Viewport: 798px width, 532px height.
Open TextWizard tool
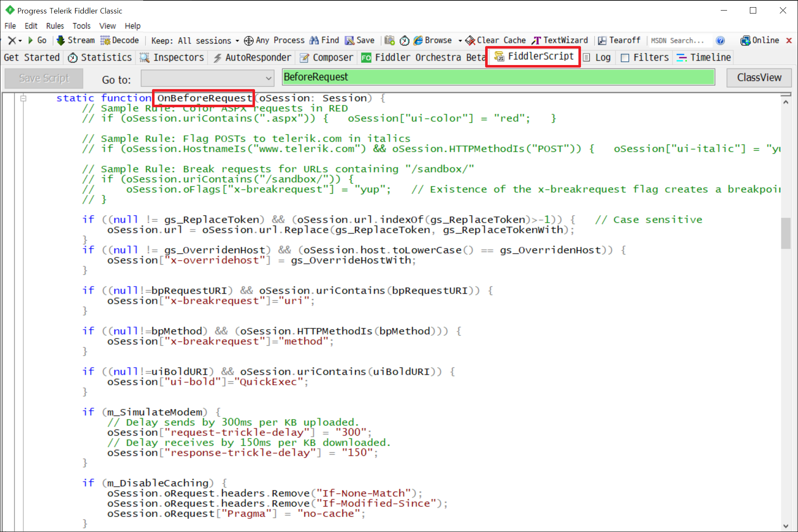click(x=560, y=41)
